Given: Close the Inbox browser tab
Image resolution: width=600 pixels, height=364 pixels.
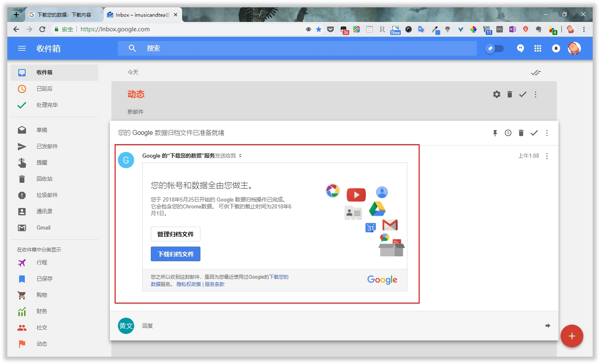Looking at the screenshot, I should click(176, 15).
